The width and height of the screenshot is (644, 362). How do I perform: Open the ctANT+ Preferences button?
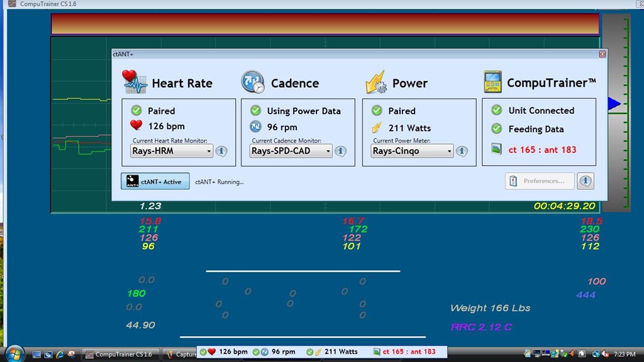[540, 181]
